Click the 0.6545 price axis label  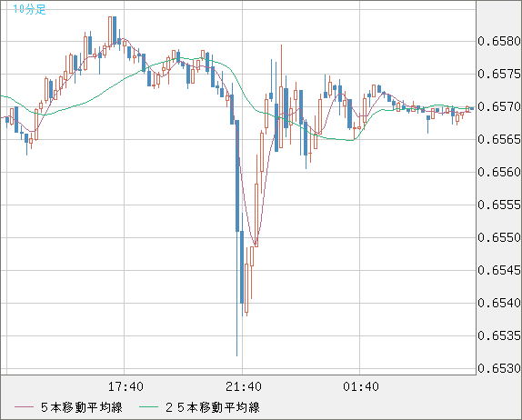tap(499, 270)
